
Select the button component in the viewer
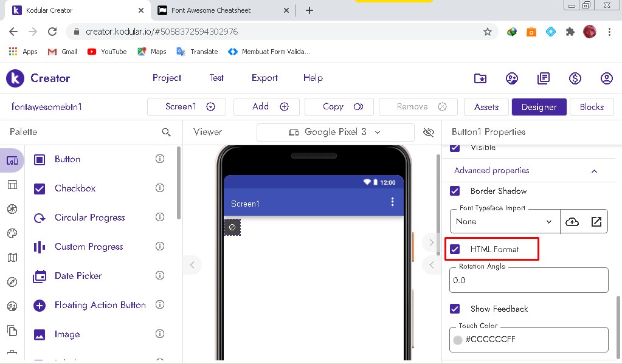[232, 227]
